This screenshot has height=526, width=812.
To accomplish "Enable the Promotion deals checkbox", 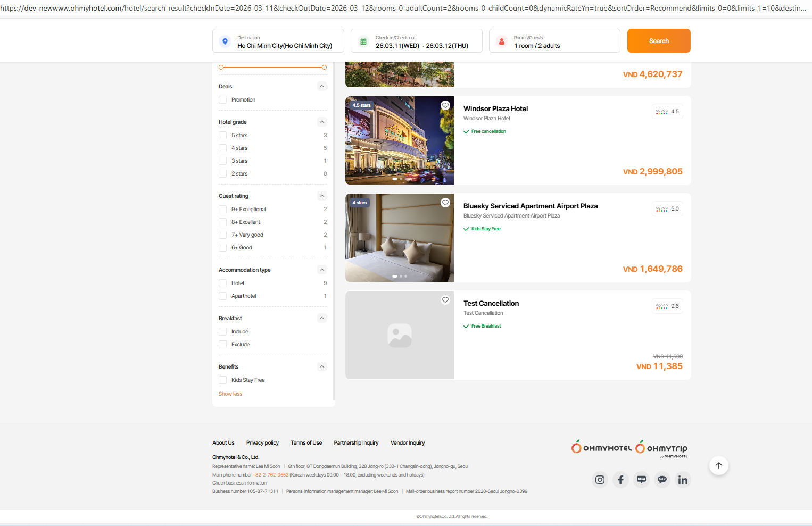I will click(x=223, y=100).
